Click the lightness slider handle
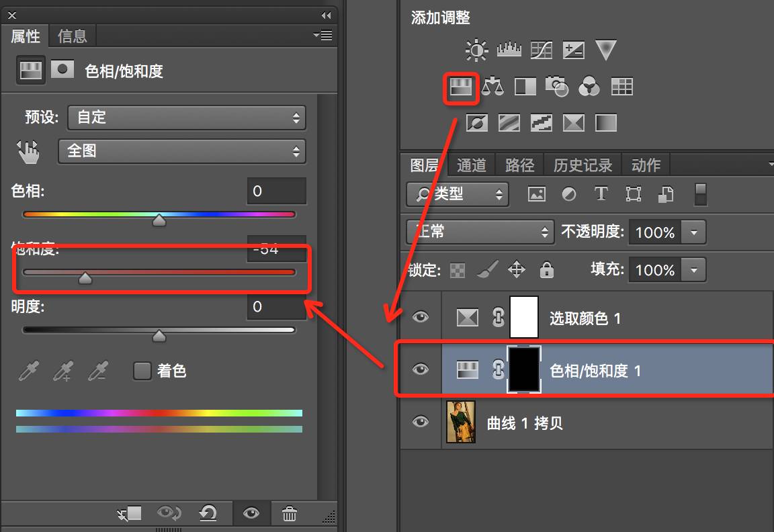 pyautogui.click(x=159, y=336)
